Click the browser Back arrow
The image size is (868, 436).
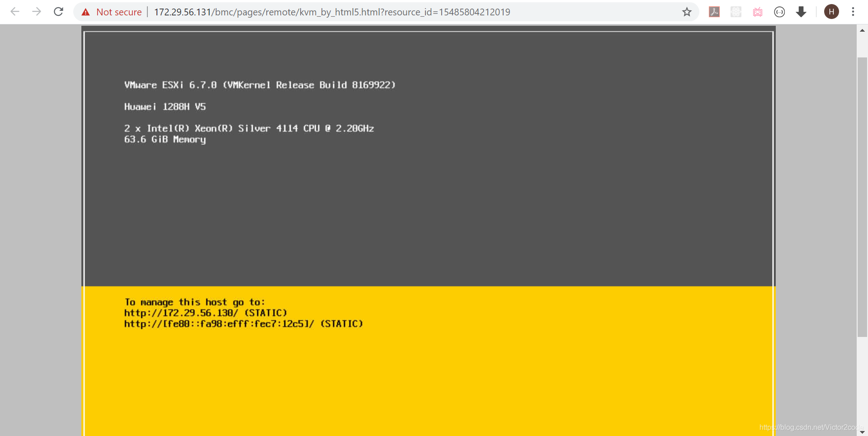click(x=15, y=12)
